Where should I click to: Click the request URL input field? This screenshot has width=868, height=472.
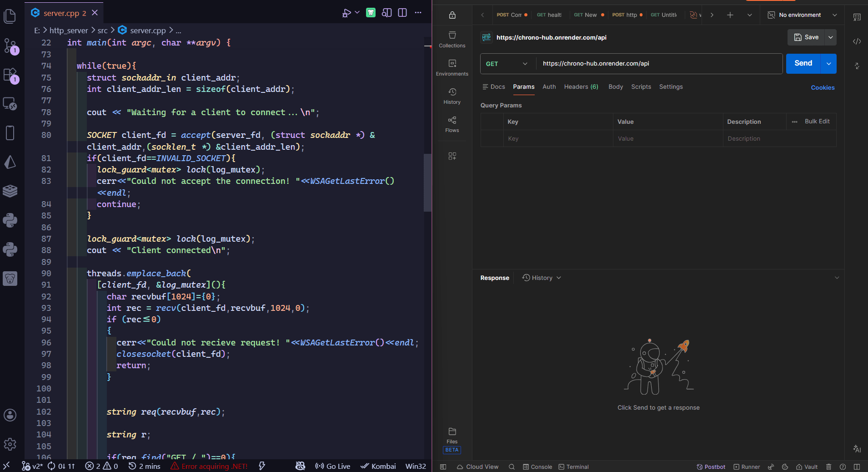659,64
